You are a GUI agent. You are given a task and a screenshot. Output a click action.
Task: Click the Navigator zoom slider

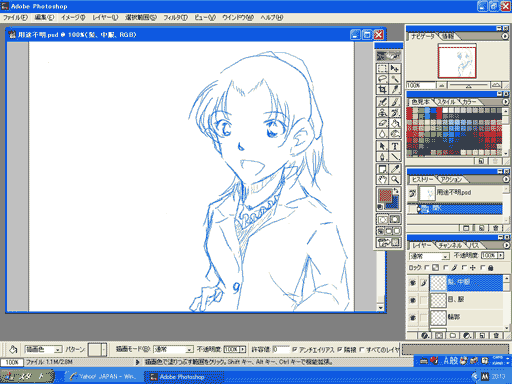468,86
